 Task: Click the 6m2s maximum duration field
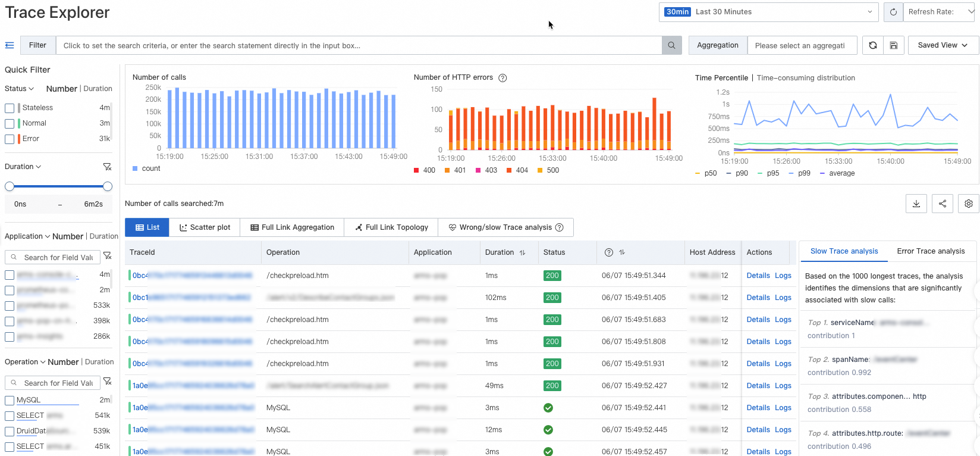coord(93,204)
